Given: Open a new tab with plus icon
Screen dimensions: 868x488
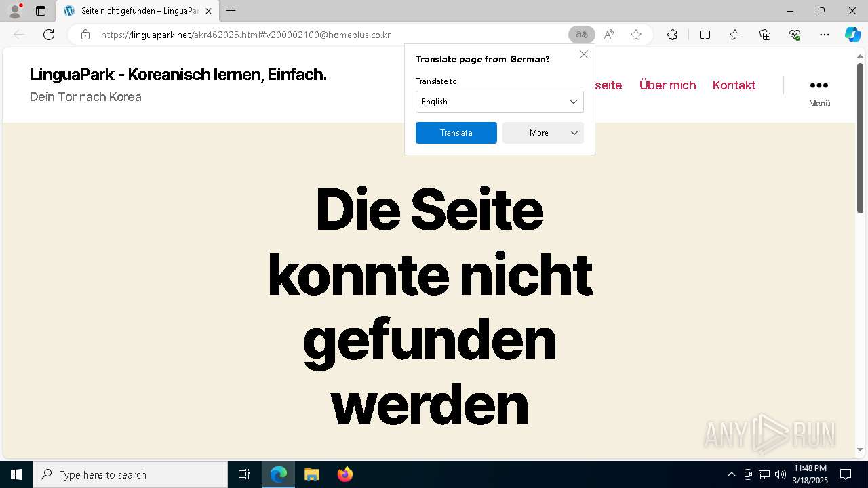Looking at the screenshot, I should coord(231,11).
